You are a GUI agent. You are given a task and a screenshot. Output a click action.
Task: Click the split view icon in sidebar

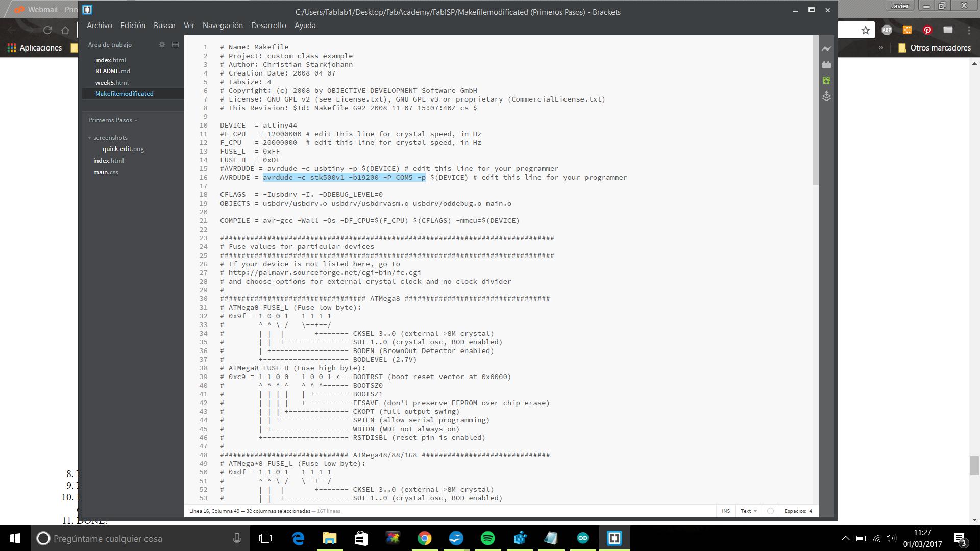[175, 45]
